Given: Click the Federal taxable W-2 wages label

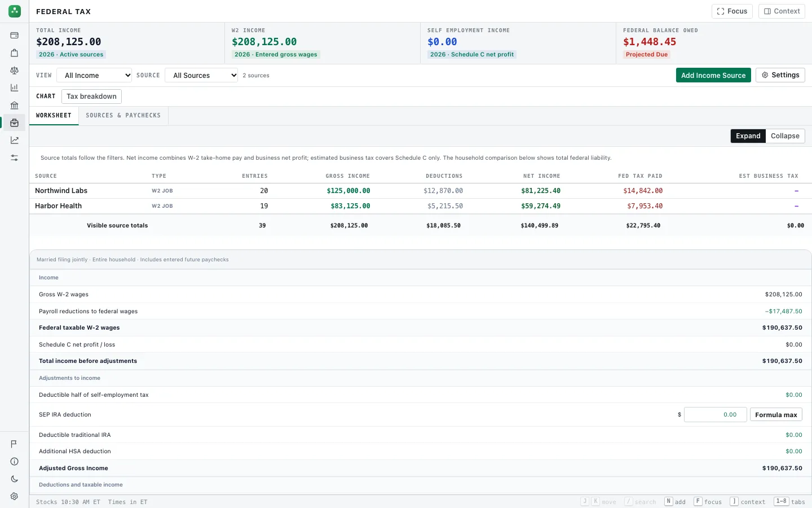Looking at the screenshot, I should [80, 328].
